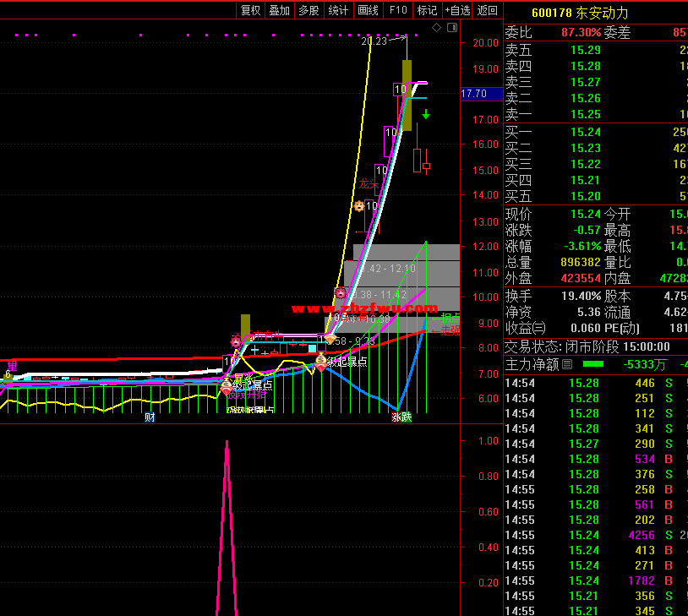Click the 净资 5.36 value
The image size is (688, 616).
[x=589, y=312]
